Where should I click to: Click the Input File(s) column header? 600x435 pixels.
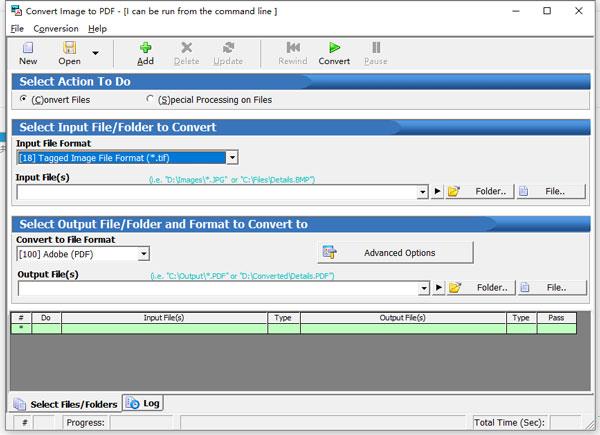(164, 318)
